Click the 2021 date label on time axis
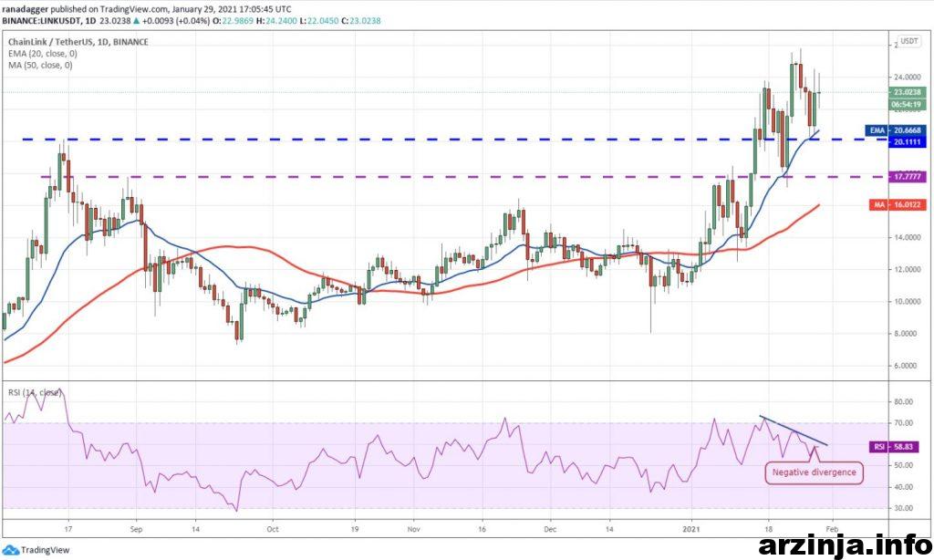Screen dimensions: 934x560 click(x=691, y=528)
